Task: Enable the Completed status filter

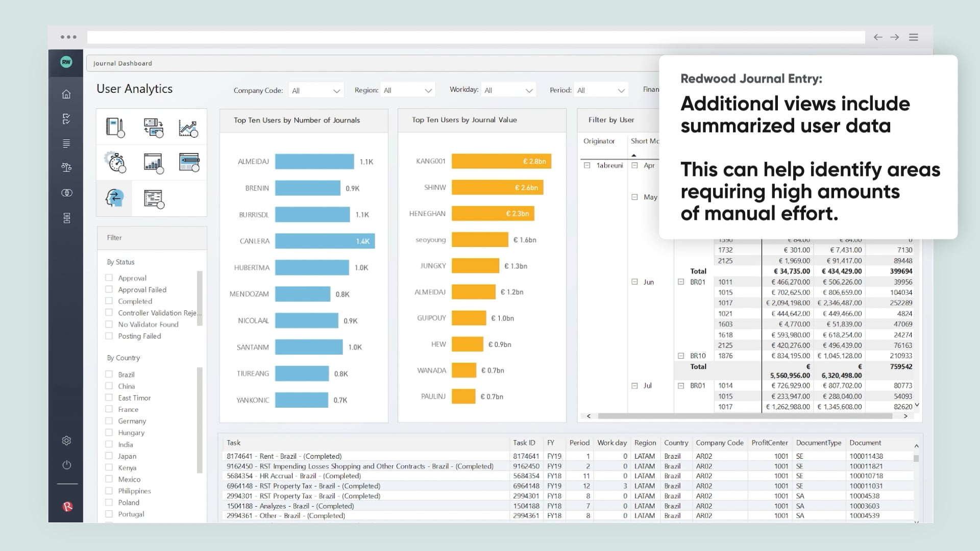Action: [x=109, y=301]
